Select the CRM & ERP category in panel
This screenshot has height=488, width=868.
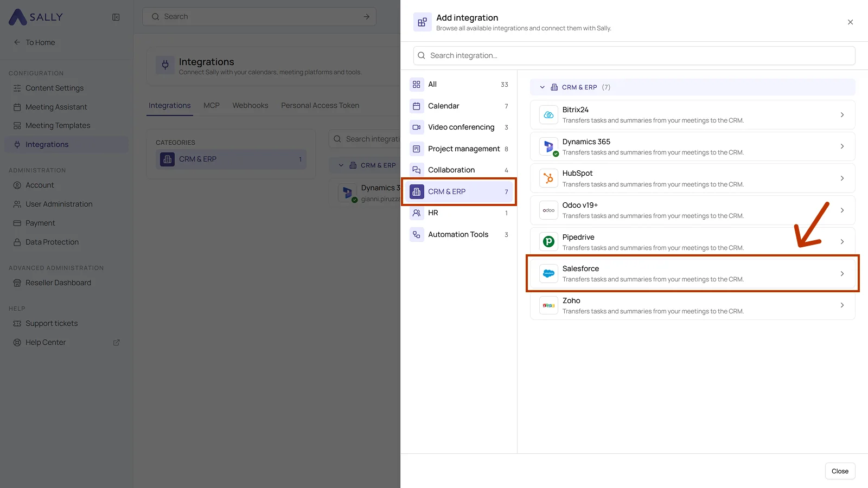tap(459, 191)
